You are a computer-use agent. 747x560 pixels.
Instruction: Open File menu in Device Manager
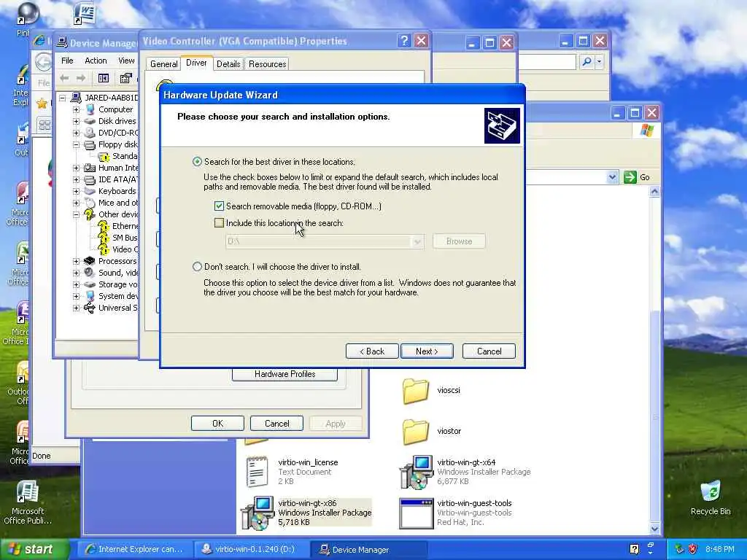click(x=67, y=61)
